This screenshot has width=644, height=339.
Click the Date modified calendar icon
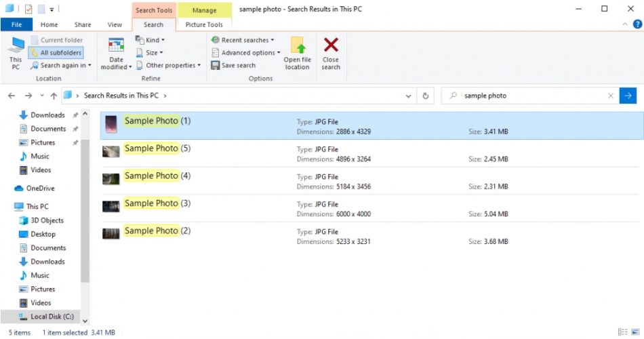point(116,46)
